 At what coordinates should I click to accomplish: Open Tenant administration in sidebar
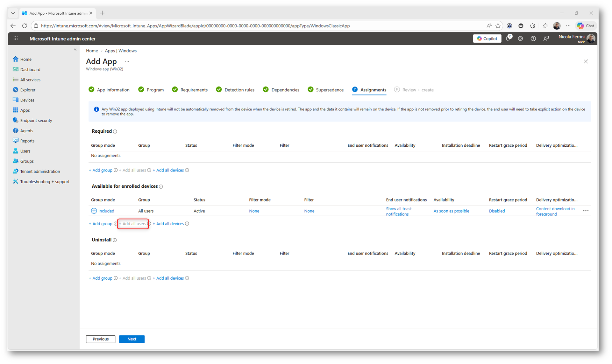click(40, 171)
